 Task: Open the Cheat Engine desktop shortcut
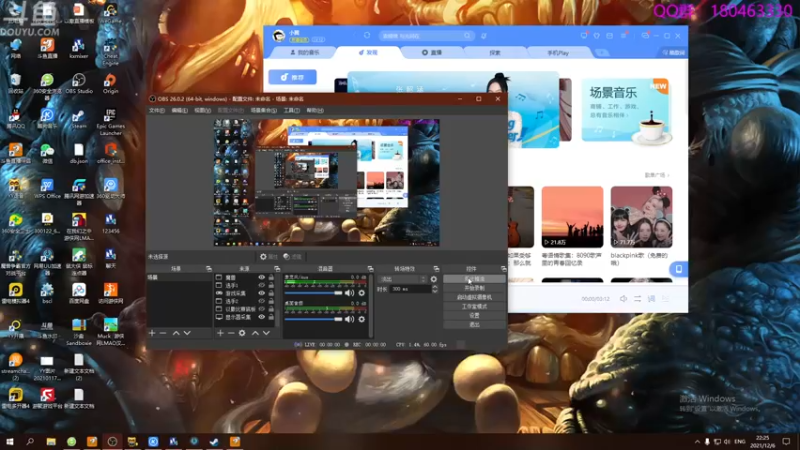(x=110, y=53)
